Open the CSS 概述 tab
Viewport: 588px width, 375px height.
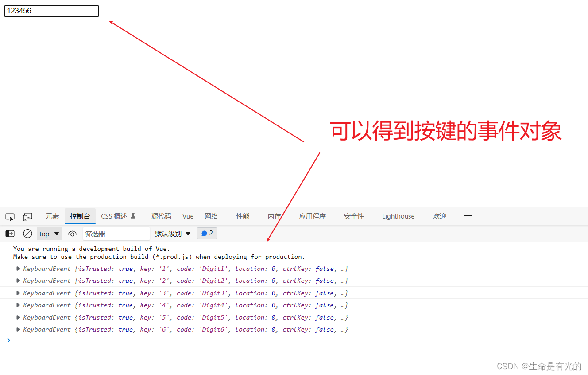[x=119, y=216]
